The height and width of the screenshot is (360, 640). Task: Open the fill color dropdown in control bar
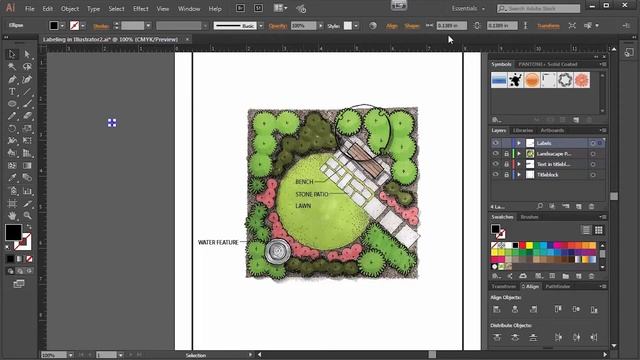(x=62, y=26)
